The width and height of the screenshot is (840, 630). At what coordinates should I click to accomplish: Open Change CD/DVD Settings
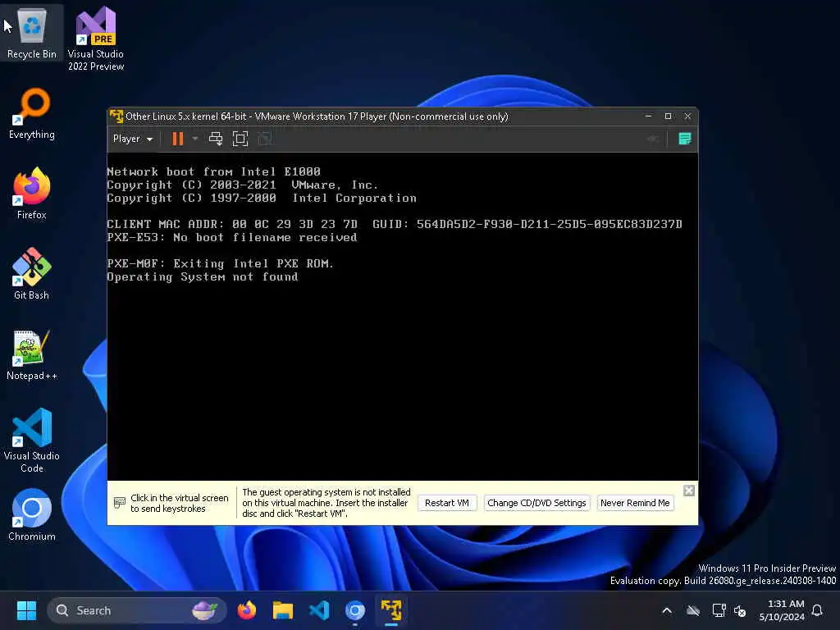click(536, 503)
